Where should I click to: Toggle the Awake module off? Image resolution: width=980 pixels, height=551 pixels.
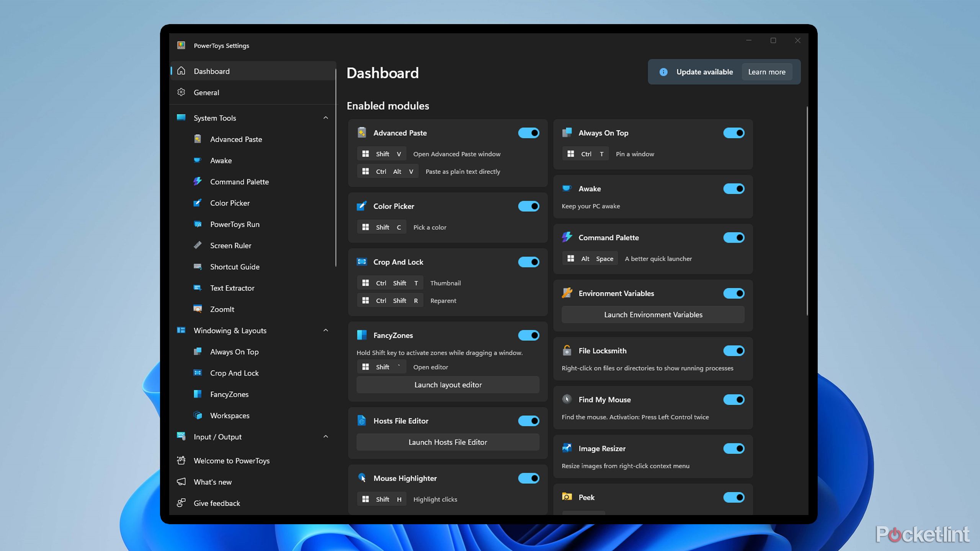tap(734, 189)
